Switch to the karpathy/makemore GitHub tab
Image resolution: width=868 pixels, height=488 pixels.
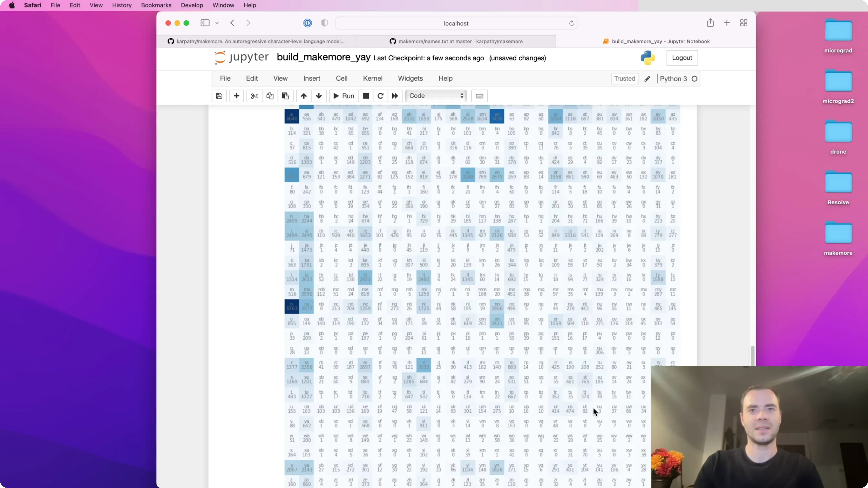tap(256, 41)
